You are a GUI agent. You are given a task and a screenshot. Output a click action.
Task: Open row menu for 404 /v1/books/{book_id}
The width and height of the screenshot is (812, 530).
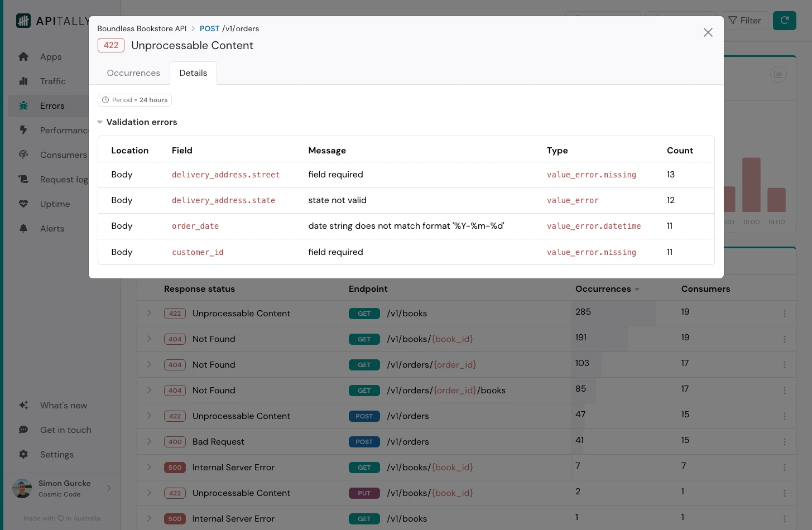click(785, 339)
